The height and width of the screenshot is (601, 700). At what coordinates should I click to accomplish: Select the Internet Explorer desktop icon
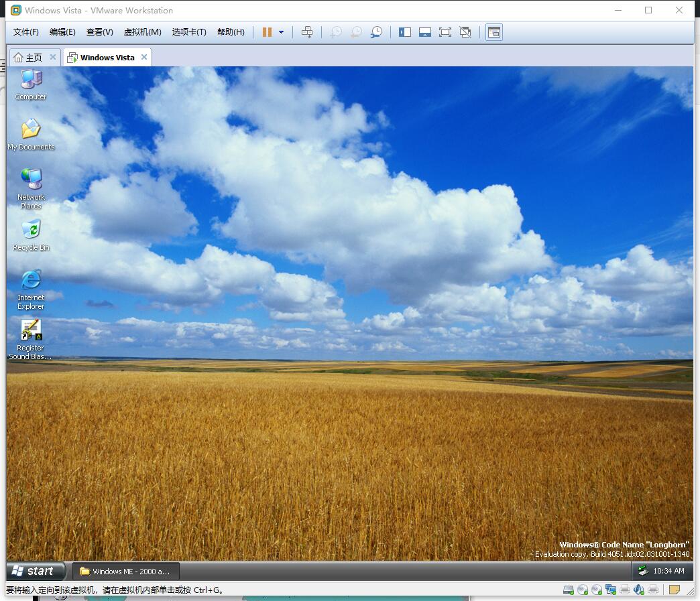31,289
